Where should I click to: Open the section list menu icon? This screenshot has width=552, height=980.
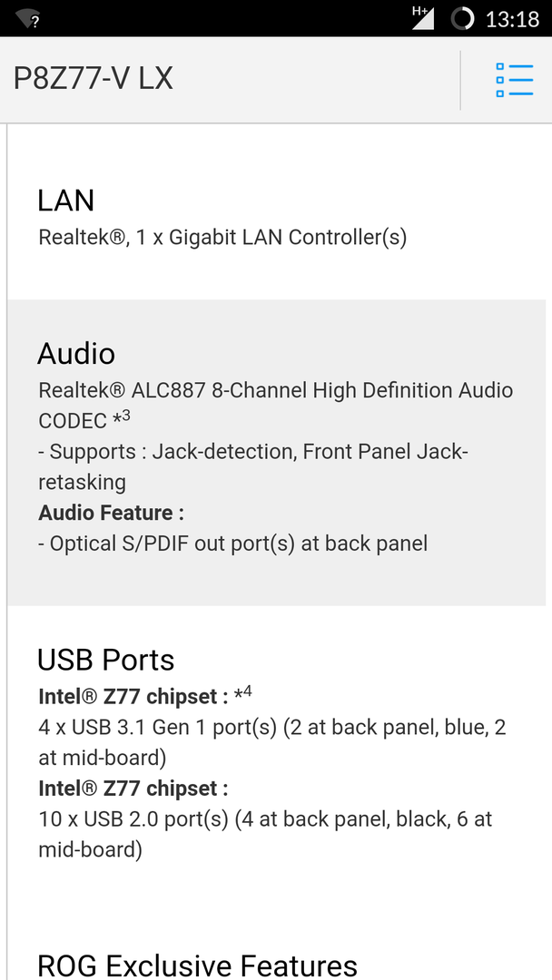pyautogui.click(x=514, y=80)
